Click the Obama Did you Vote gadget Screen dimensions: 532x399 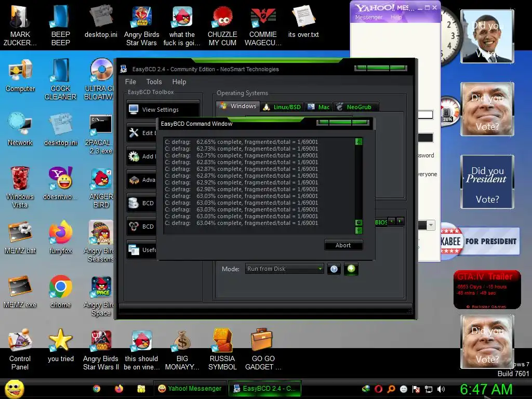pyautogui.click(x=487, y=37)
